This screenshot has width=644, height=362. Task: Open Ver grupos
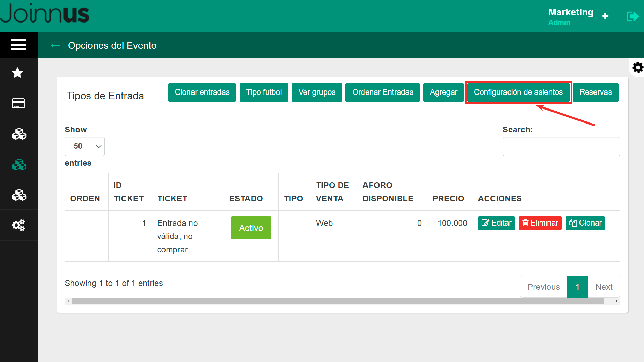coord(317,92)
